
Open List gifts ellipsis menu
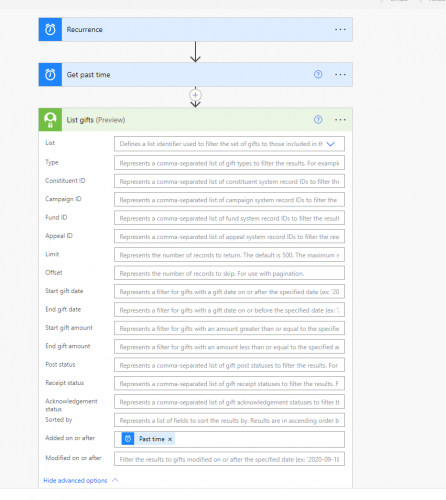pos(340,119)
